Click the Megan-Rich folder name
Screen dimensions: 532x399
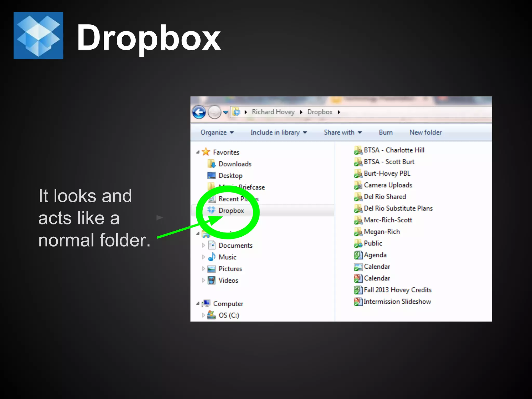click(382, 232)
